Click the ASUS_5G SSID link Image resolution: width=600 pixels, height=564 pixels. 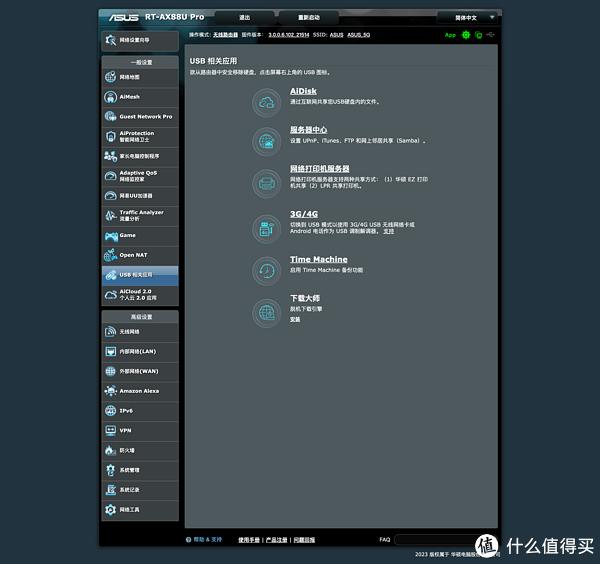click(359, 35)
